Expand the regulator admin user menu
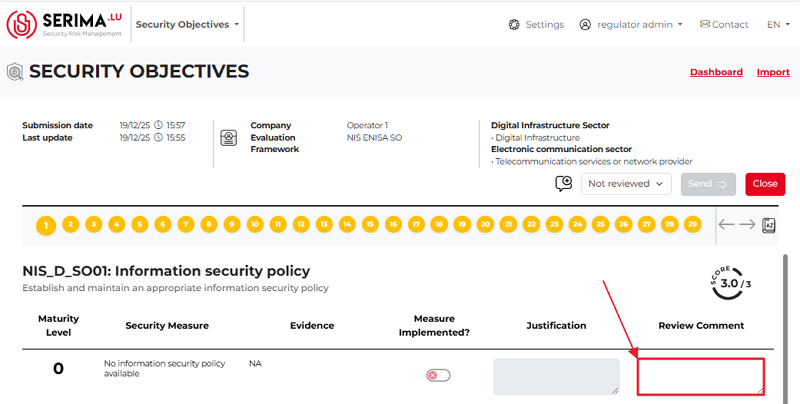Screen dimensions: 800x404 pos(631,24)
